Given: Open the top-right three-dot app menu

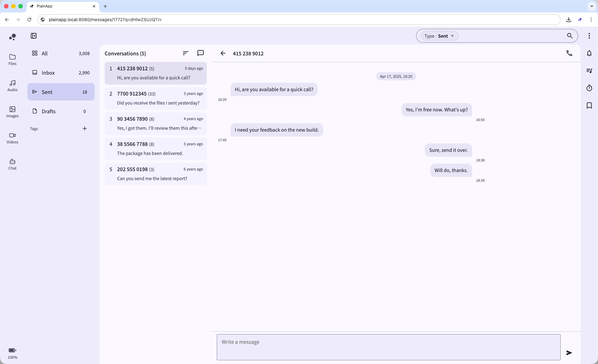Looking at the screenshot, I should point(589,36).
